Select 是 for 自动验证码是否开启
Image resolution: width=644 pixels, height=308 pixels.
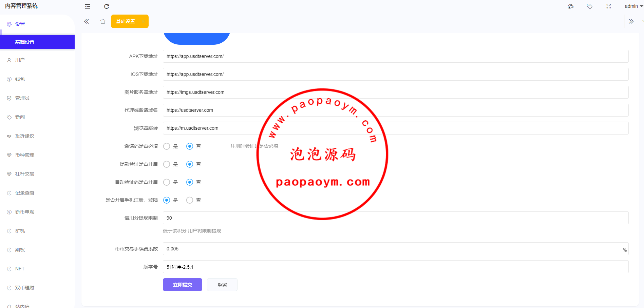click(167, 182)
